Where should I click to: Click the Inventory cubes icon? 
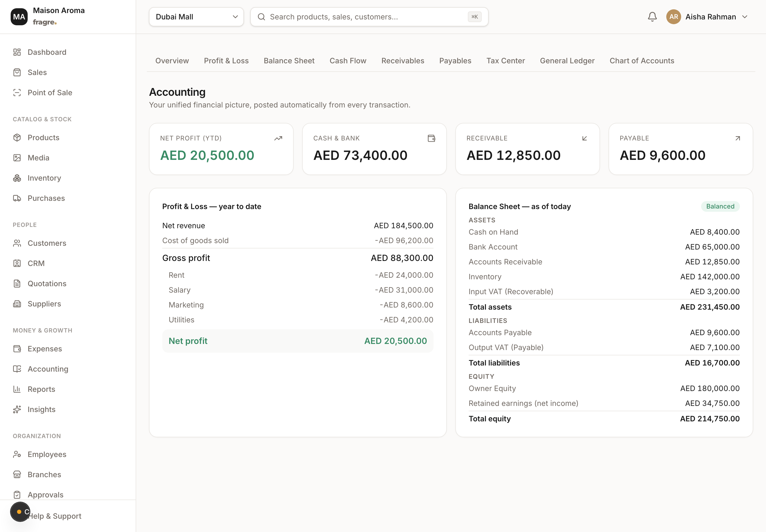pos(17,178)
